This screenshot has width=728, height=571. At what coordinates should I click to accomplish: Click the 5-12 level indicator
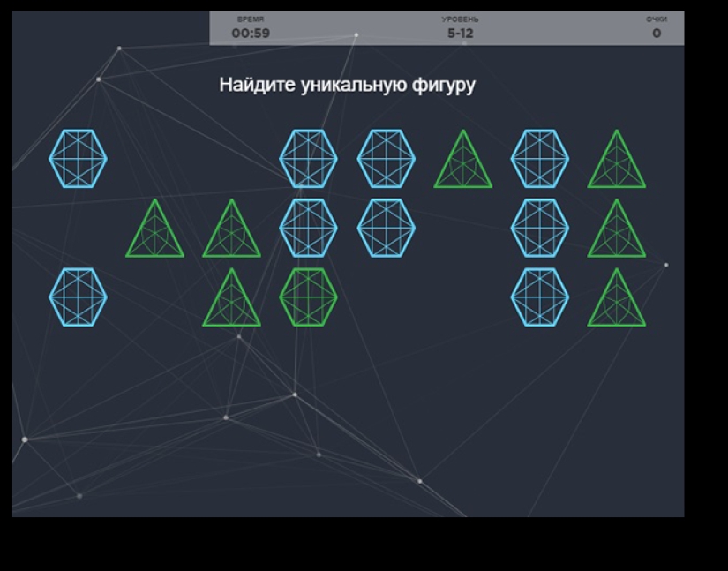tap(460, 34)
